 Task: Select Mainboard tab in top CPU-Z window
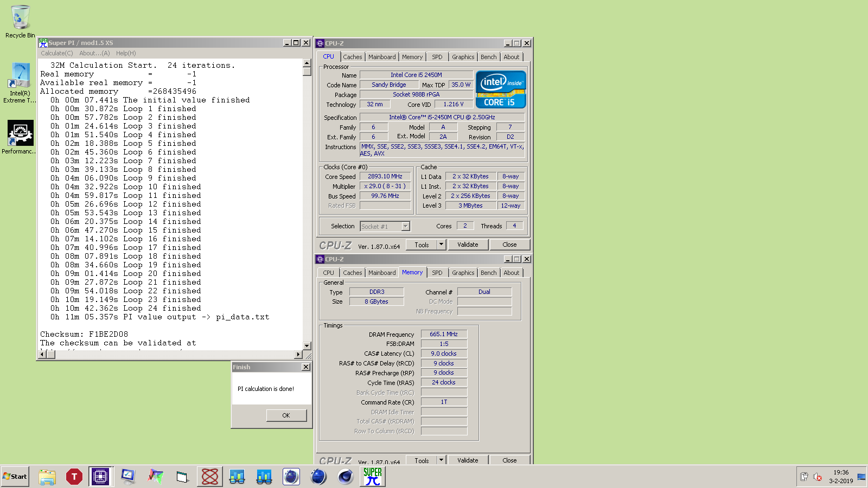click(x=382, y=57)
